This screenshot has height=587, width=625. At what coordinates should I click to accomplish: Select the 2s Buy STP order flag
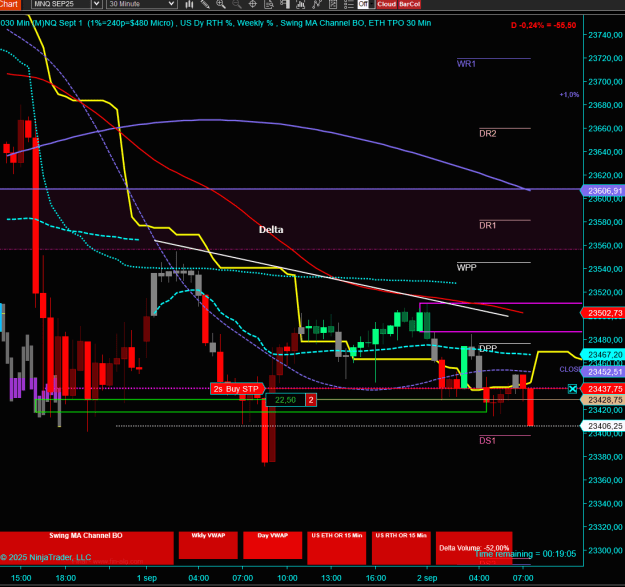(x=237, y=389)
